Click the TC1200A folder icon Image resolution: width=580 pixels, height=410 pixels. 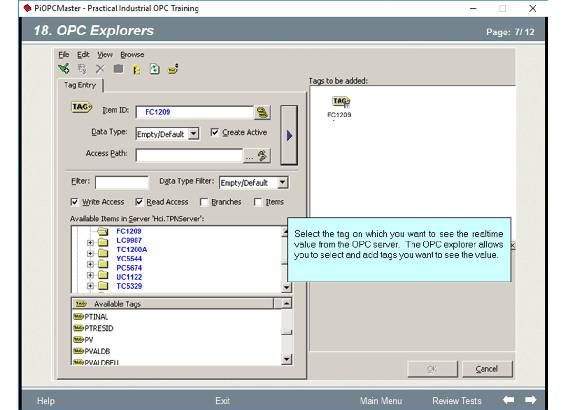click(103, 253)
